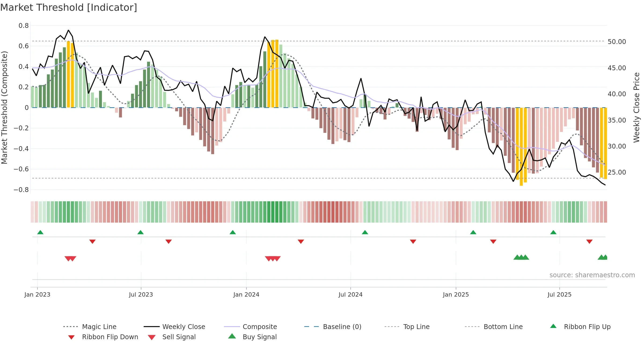Screen dimensions: 644x362
Task: Toggle the Bottom Line legend entry
Action: pyautogui.click(x=494, y=327)
